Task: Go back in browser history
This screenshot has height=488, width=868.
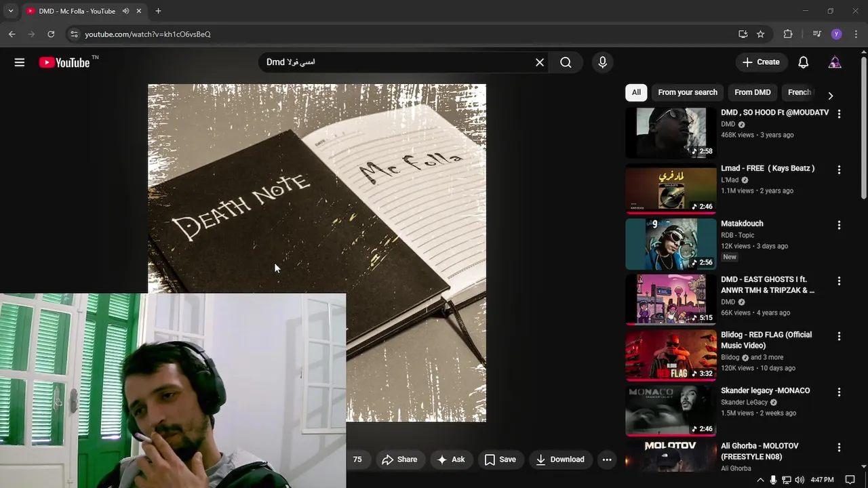Action: [12, 34]
